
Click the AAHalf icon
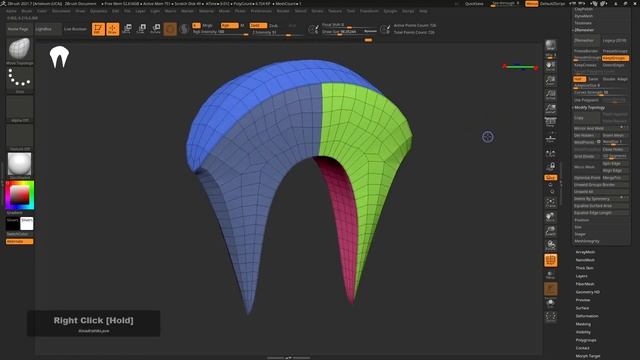tap(551, 109)
